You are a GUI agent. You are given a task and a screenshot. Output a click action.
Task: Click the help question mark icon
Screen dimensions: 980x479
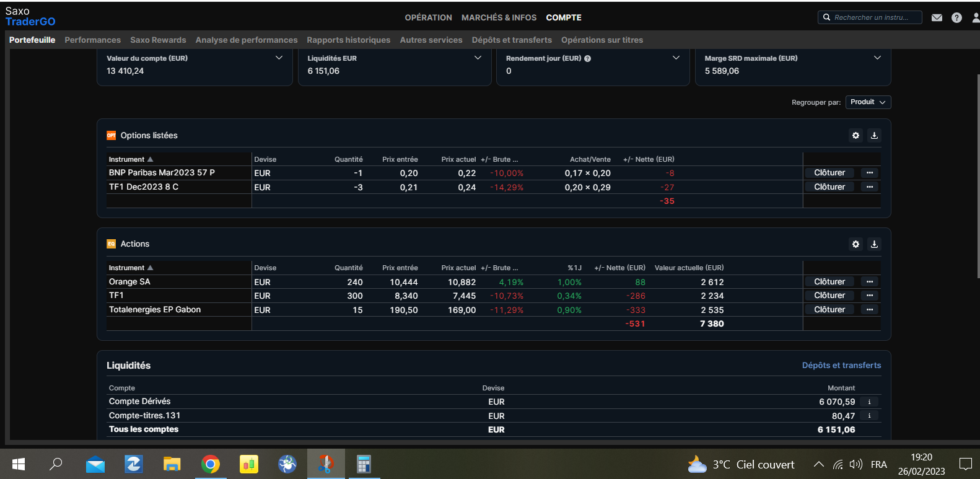(x=956, y=17)
